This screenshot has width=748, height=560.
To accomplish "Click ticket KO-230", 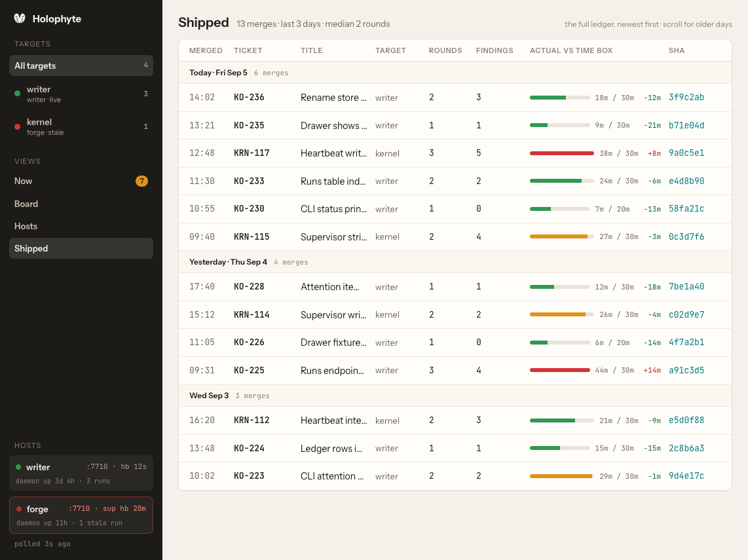I will point(249,209).
